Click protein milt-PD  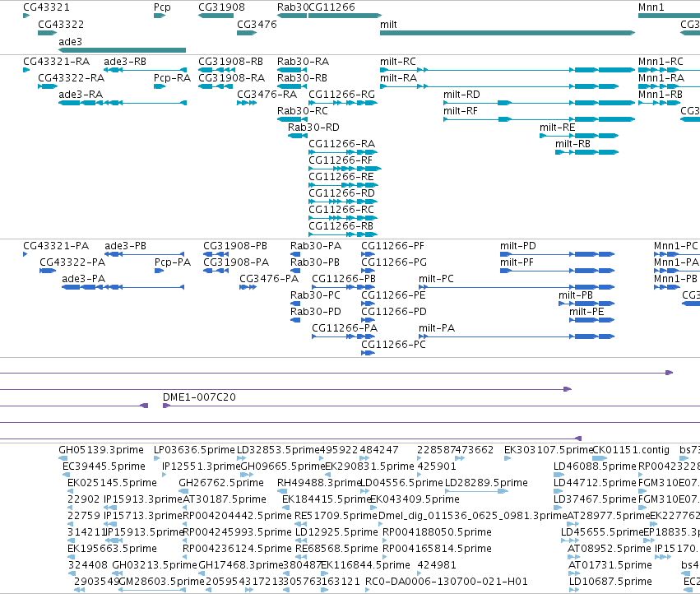518,246
